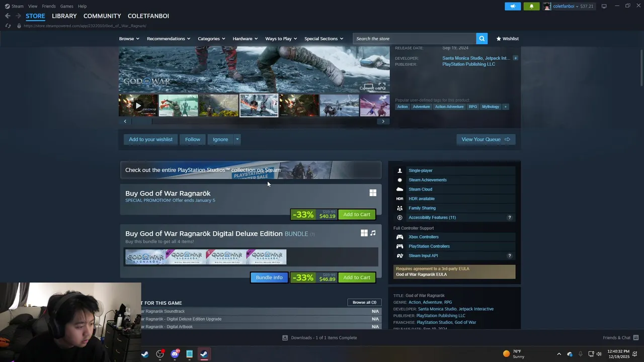Expand the Ways to Play menu
The width and height of the screenshot is (644, 362).
(281, 39)
